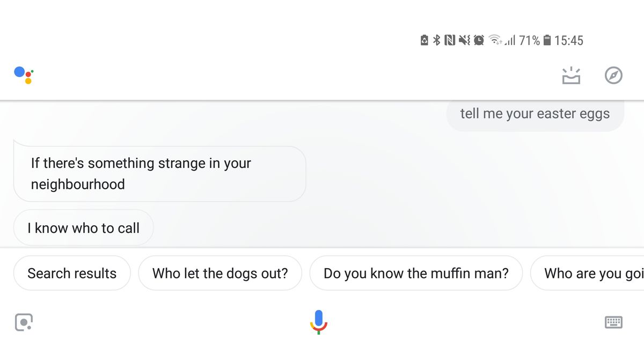Tap the microphone to speak
Screen dimensions: 644x362
click(319, 321)
